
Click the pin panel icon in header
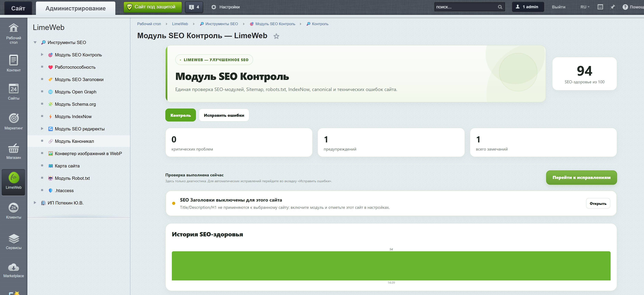point(613,7)
